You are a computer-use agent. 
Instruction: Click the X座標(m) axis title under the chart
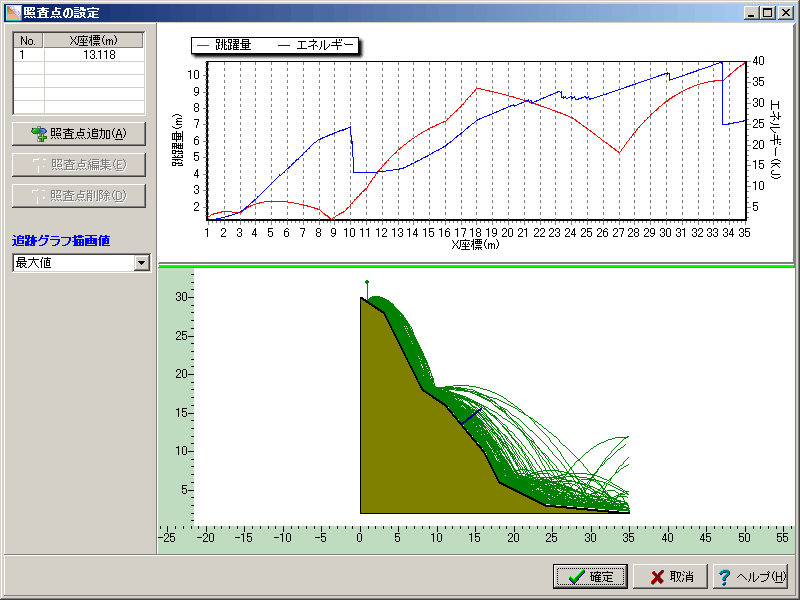(x=476, y=245)
